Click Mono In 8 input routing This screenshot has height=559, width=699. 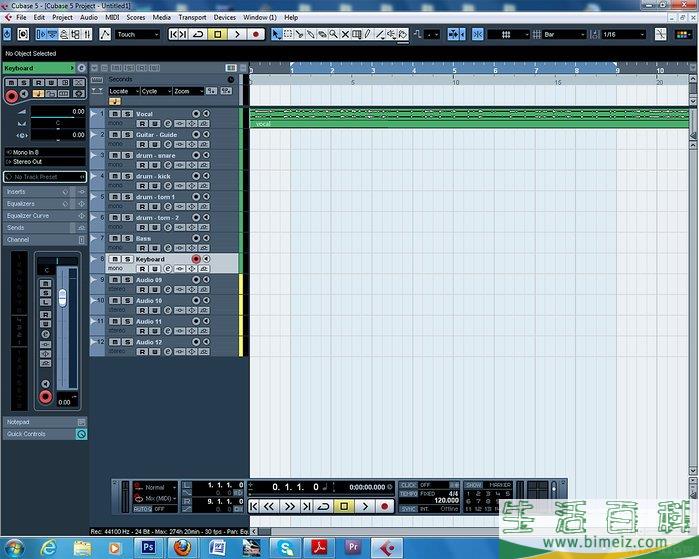45,152
